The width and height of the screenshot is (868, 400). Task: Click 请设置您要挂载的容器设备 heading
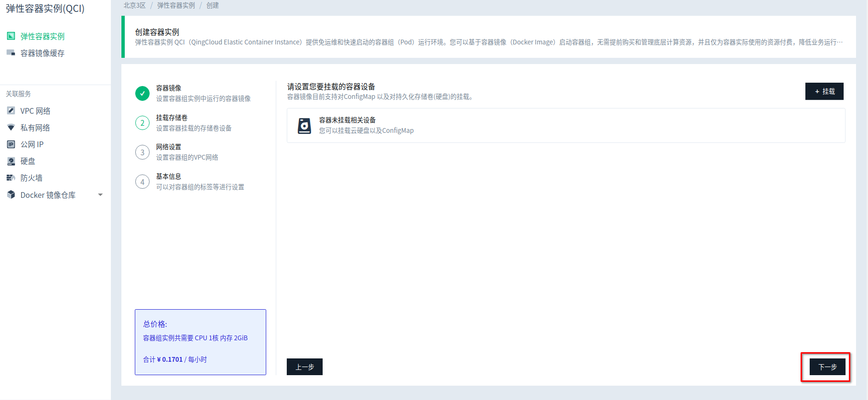pos(331,86)
